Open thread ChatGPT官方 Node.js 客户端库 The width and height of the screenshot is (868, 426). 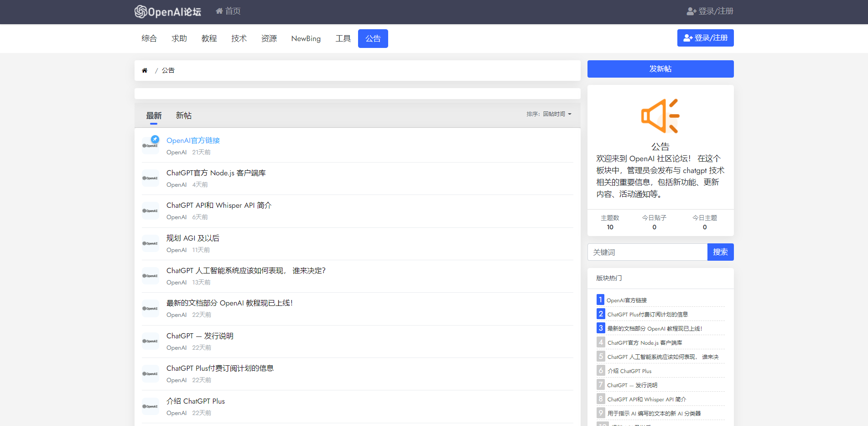pyautogui.click(x=216, y=173)
